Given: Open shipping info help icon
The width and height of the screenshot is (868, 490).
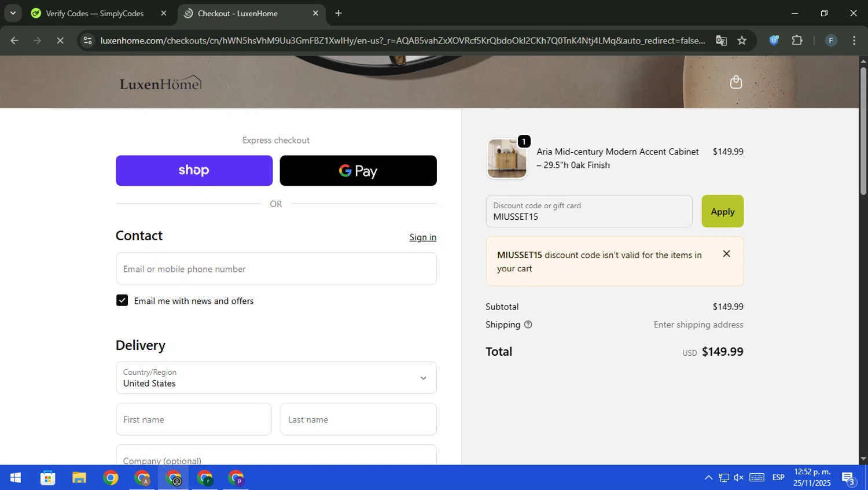Looking at the screenshot, I should pos(528,325).
